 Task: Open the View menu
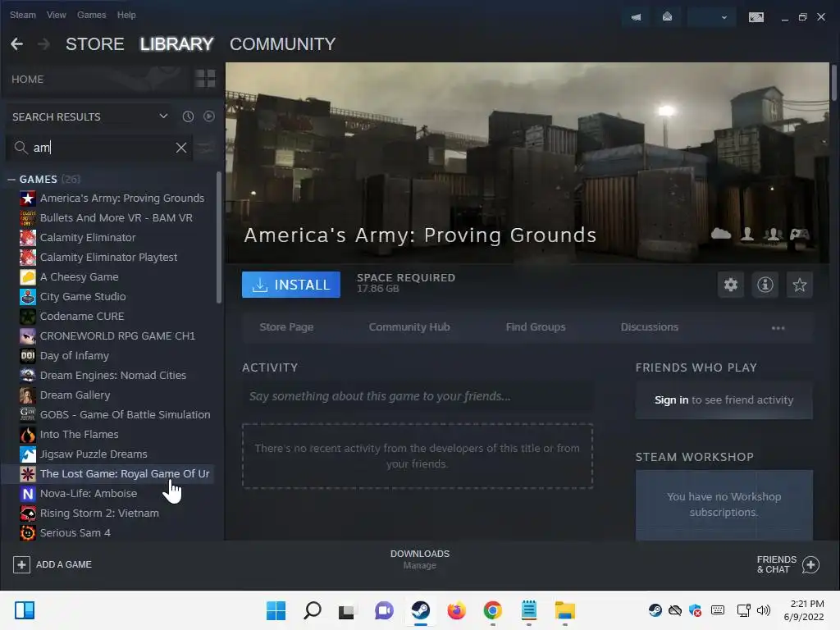point(57,15)
